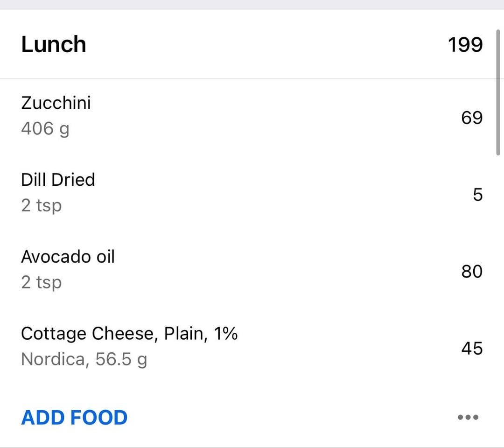Screen dimensions: 504x448
Task: Open the Dill Dried food entry
Action: click(58, 180)
